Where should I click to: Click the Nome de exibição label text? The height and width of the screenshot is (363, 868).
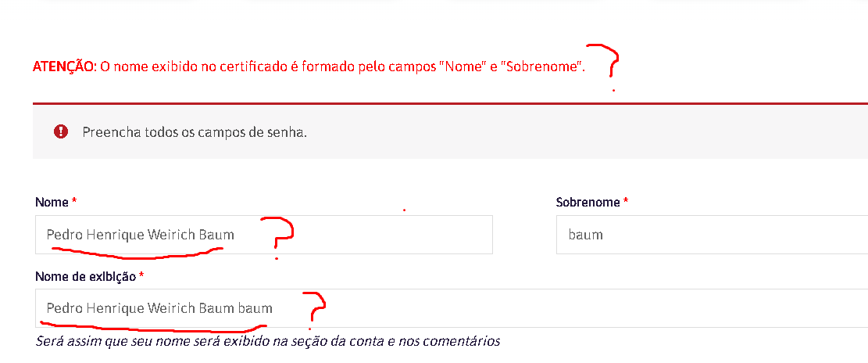[x=86, y=276]
